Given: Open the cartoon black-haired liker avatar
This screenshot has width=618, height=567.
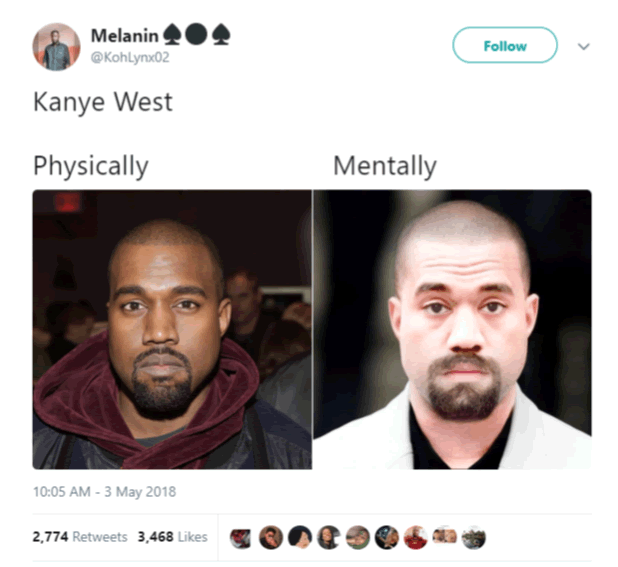Looking at the screenshot, I should click(300, 537).
